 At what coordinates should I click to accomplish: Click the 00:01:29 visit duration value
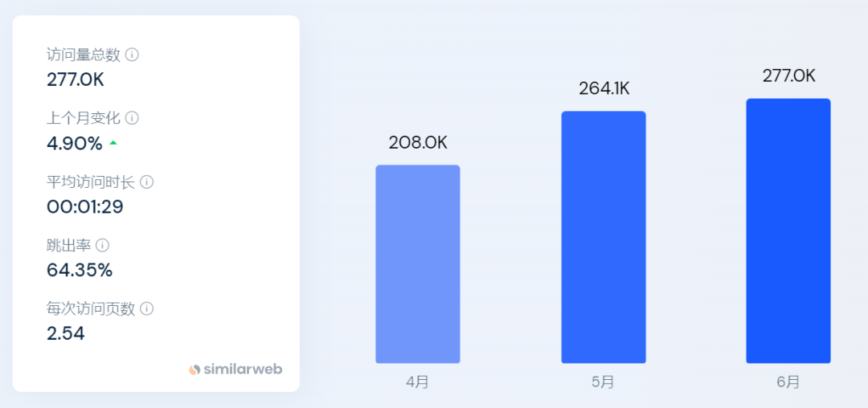coord(85,206)
